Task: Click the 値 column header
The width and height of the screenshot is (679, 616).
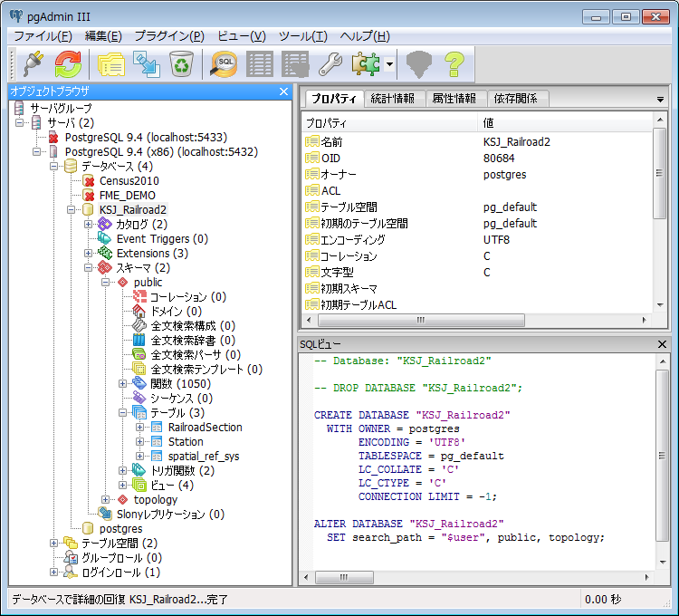Action: [x=565, y=123]
